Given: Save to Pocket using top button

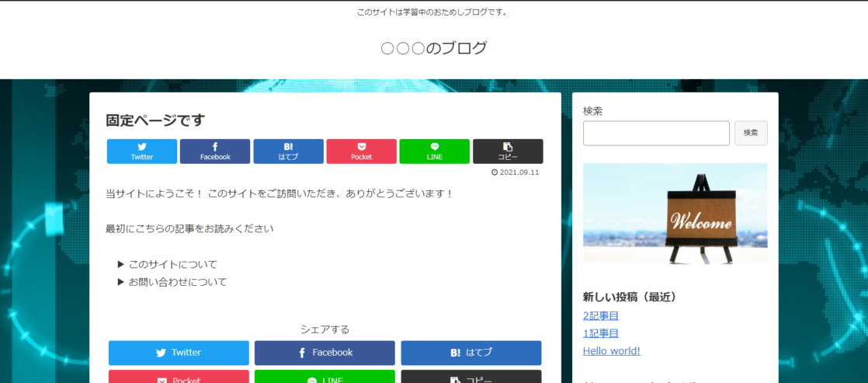Looking at the screenshot, I should click(x=362, y=151).
